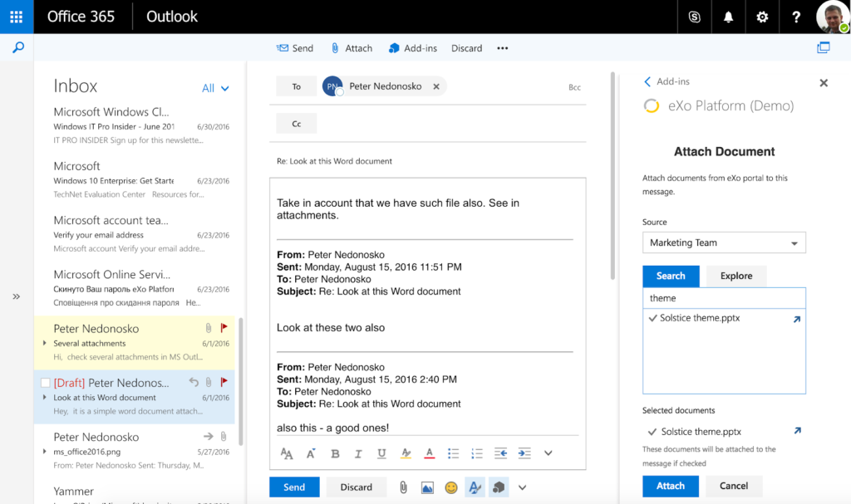Click the search magnifier icon
Screen dimensions: 851x504
coord(18,47)
